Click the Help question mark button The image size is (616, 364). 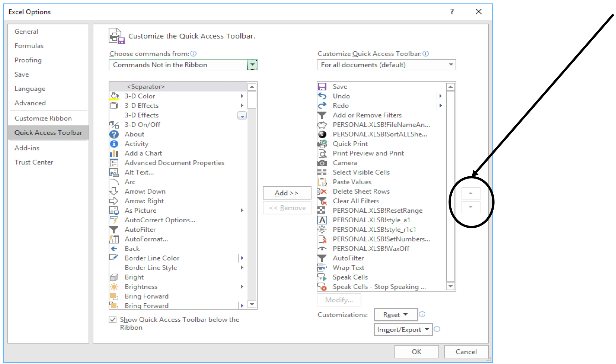tap(452, 12)
